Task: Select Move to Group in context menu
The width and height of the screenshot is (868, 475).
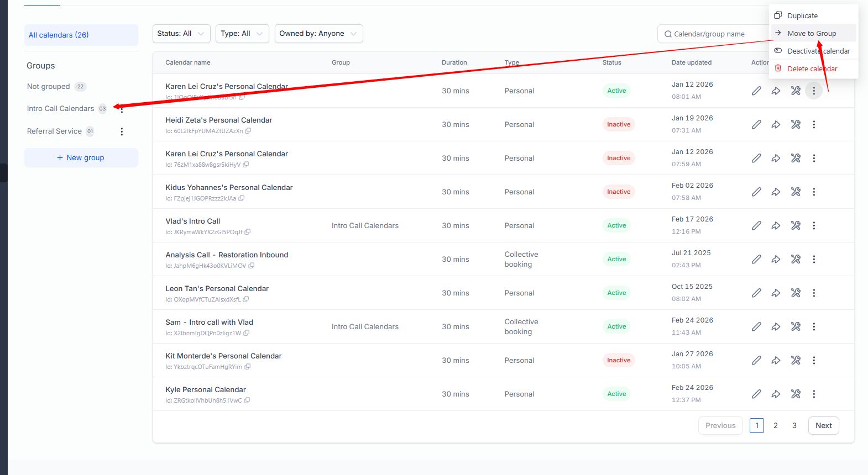Action: click(x=811, y=34)
